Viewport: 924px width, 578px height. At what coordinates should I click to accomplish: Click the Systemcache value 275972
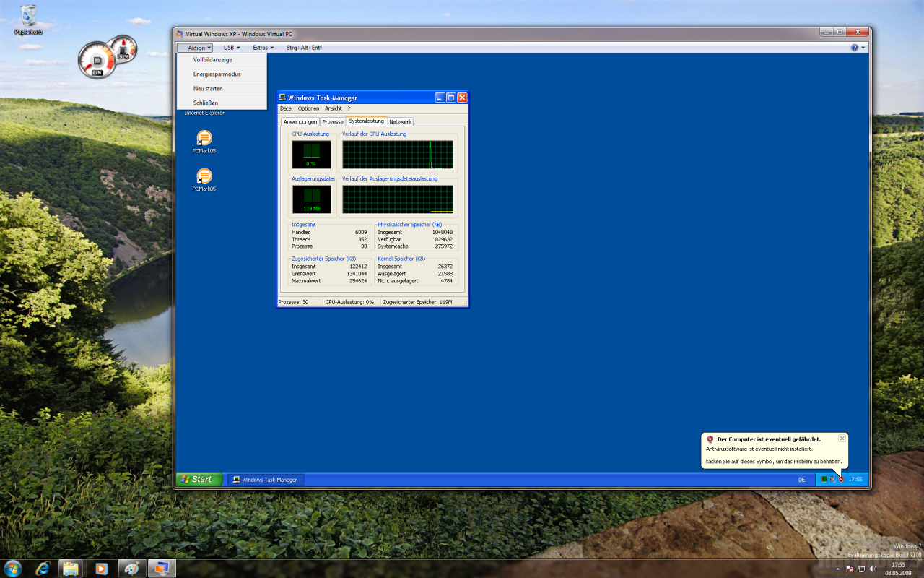point(443,246)
